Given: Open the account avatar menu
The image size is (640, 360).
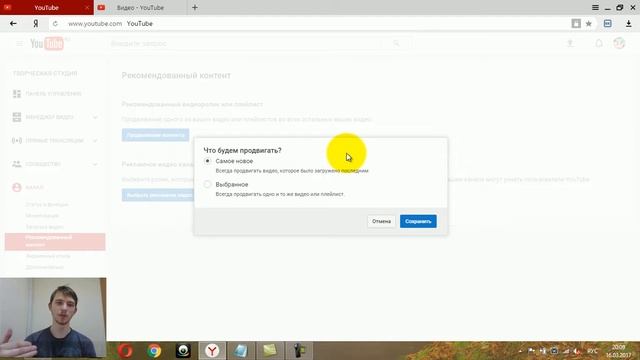Looking at the screenshot, I should coord(619,43).
